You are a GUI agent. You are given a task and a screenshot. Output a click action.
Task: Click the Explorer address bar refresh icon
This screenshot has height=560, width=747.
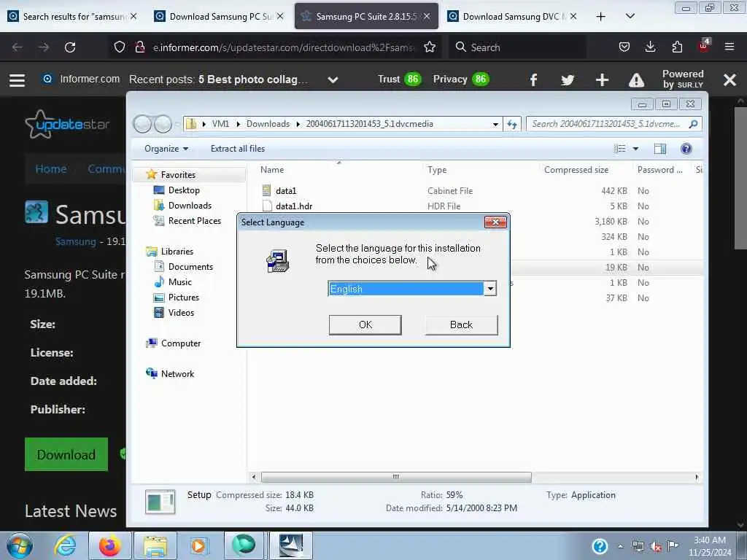512,124
